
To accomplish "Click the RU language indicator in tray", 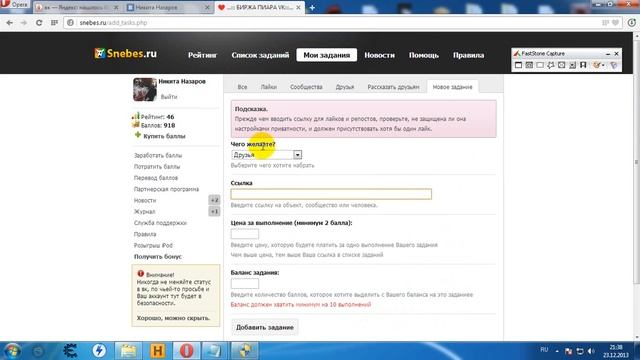I will tap(544, 350).
